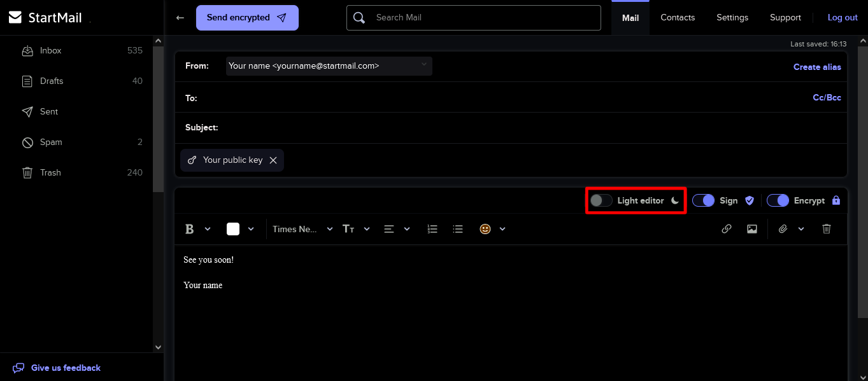This screenshot has width=868, height=381.
Task: Click the Last saved: 16:13 status
Action: (x=818, y=45)
